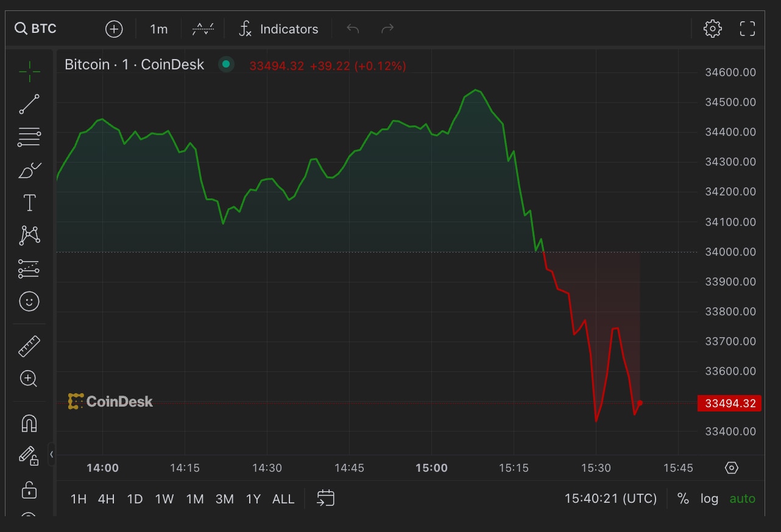Toggle logarithmic scale with the log control
This screenshot has width=781, height=532.
(709, 498)
